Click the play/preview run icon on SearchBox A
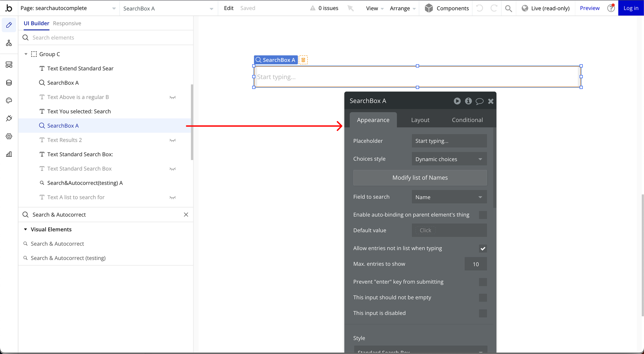 click(457, 101)
